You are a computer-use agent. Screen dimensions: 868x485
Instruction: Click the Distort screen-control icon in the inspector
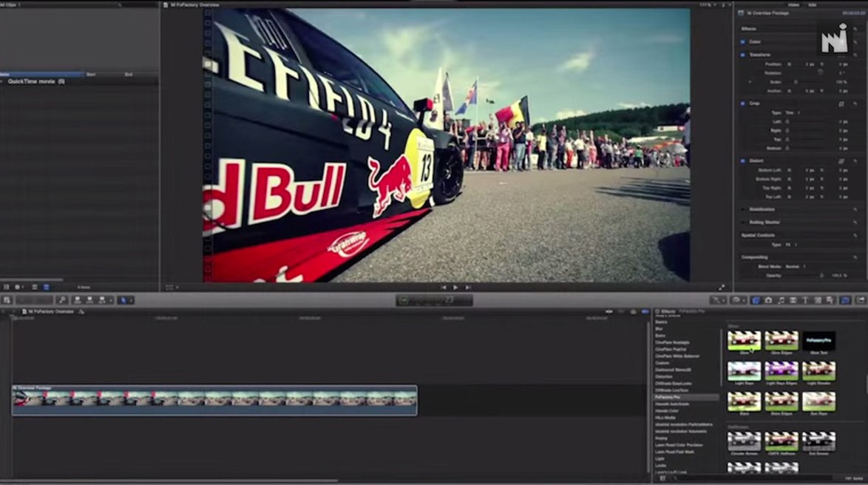pos(842,161)
